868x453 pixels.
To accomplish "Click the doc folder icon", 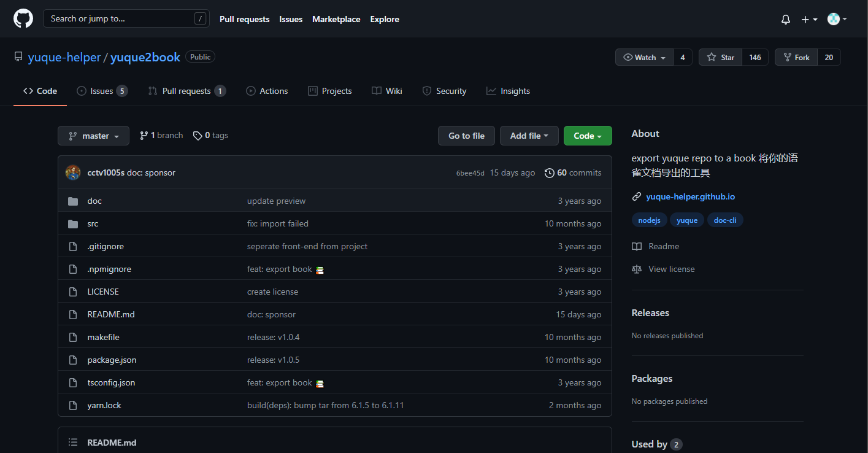I will tap(73, 201).
